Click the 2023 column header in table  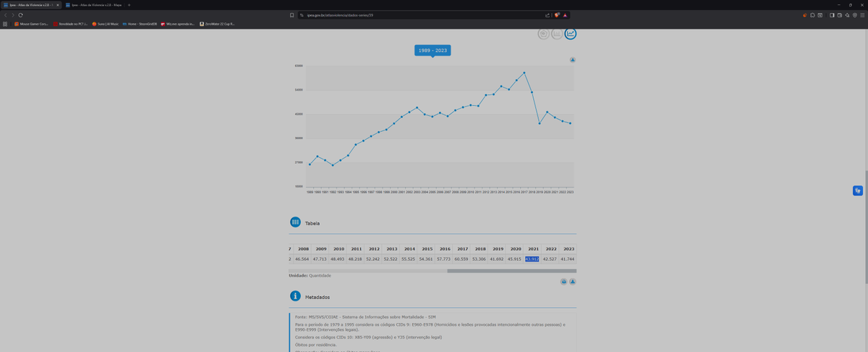pyautogui.click(x=569, y=248)
